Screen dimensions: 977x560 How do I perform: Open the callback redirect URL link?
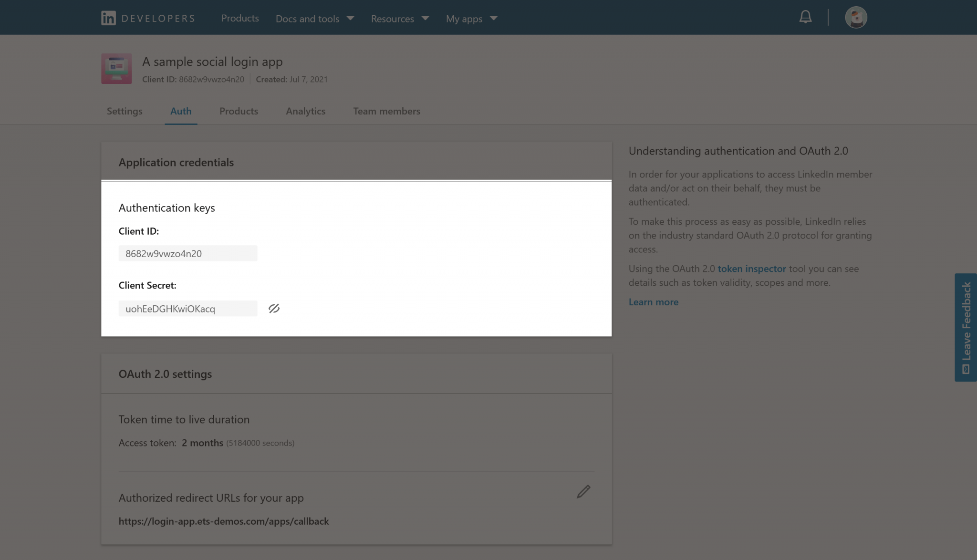(223, 521)
